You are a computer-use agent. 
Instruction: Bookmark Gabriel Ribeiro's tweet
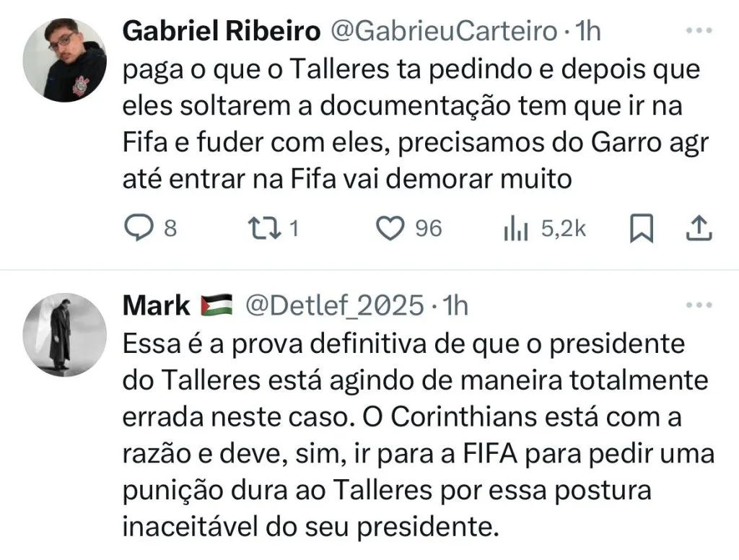click(x=642, y=229)
